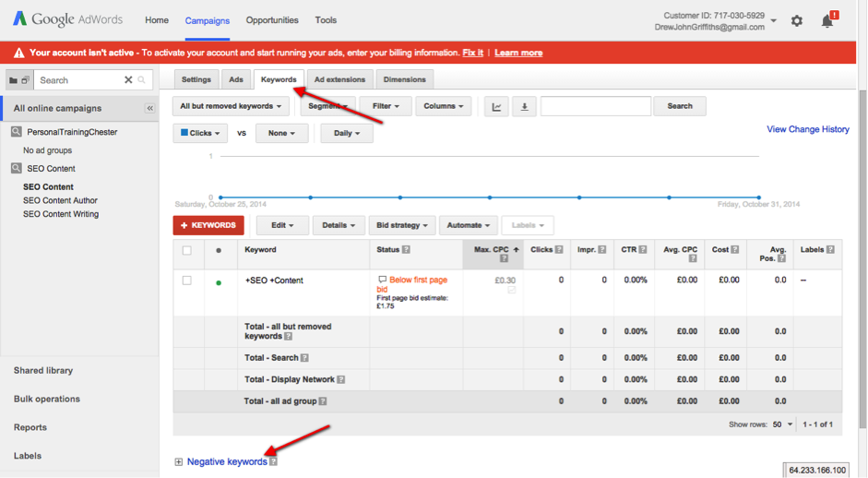Click the Fix it link
This screenshot has width=868, height=478.
(x=473, y=53)
